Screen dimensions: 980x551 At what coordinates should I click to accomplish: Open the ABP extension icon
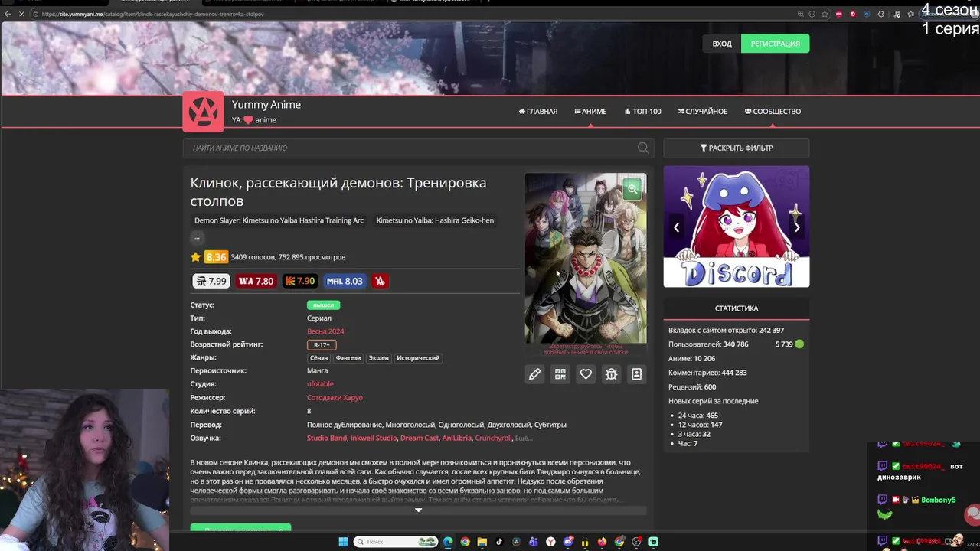[839, 14]
